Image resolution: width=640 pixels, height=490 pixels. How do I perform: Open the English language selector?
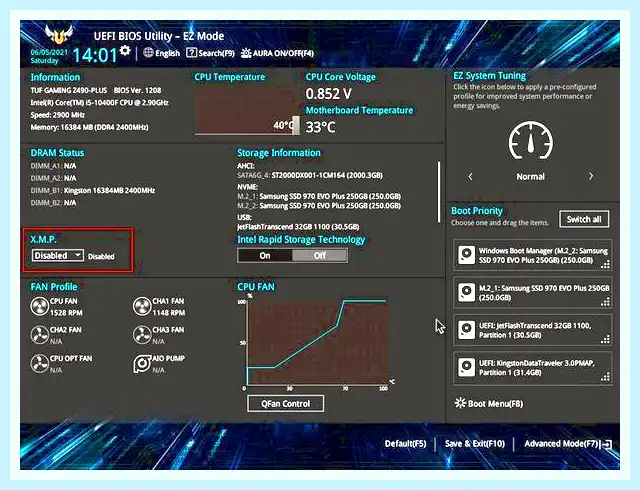click(x=162, y=53)
